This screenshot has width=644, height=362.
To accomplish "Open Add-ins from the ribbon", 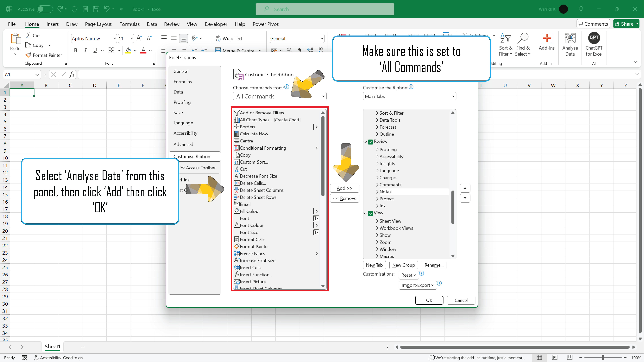I will coord(546,42).
